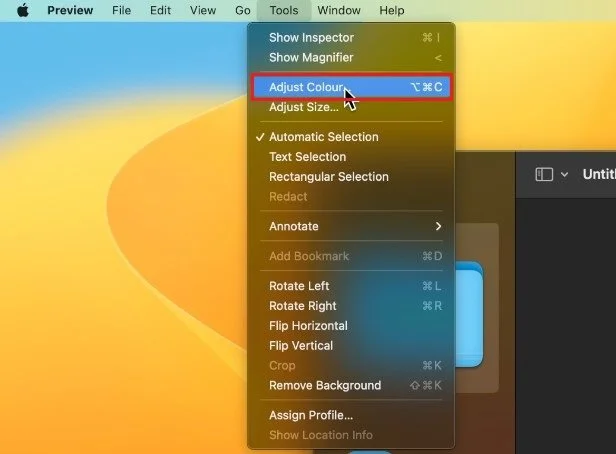616x454 pixels.
Task: Choose Assign Profile...
Action: (352, 415)
